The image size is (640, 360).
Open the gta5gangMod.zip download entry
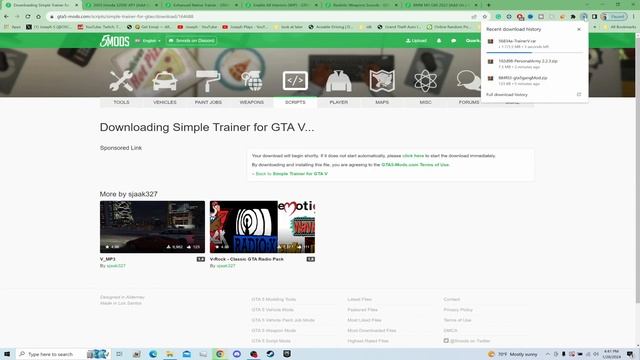click(534, 80)
